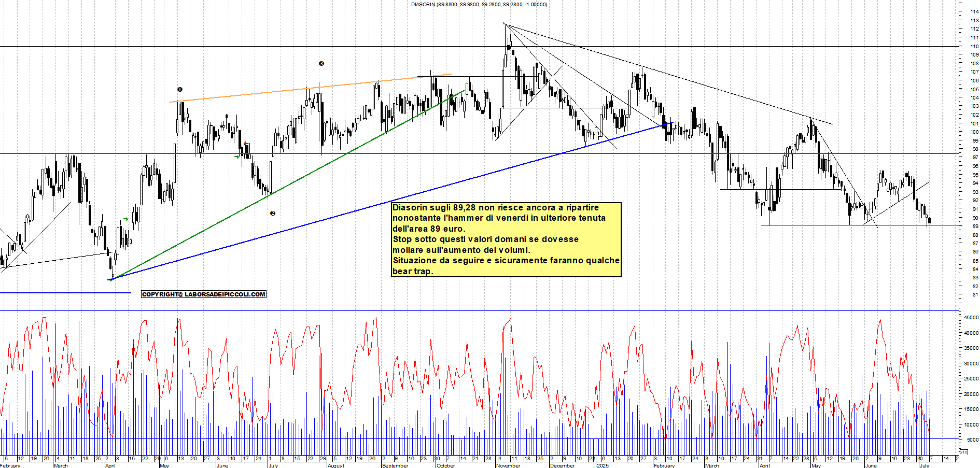Viewport: 980px width, 468px height.
Task: Click the COPYRIGHT LABORSADEIPICCOLI.COM label
Action: [204, 294]
